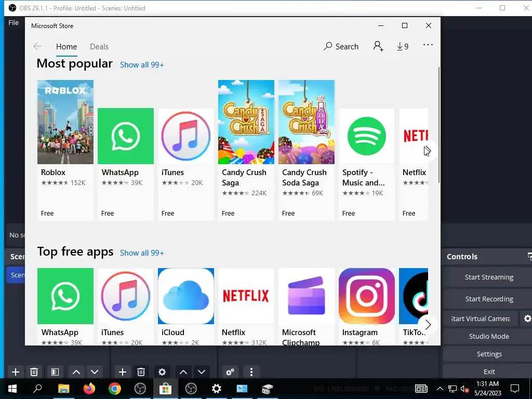This screenshot has height=399, width=532.
Task: Pop out the OBS Controls dock
Action: pyautogui.click(x=529, y=257)
